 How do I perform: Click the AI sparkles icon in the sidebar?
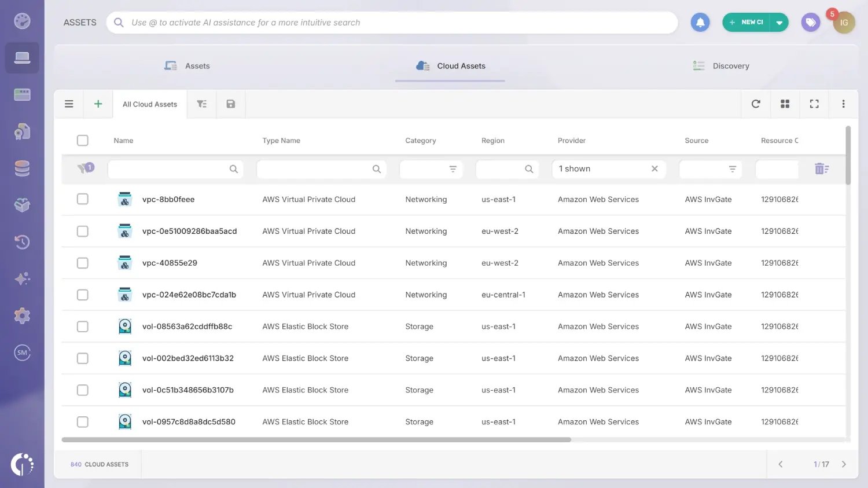click(22, 278)
